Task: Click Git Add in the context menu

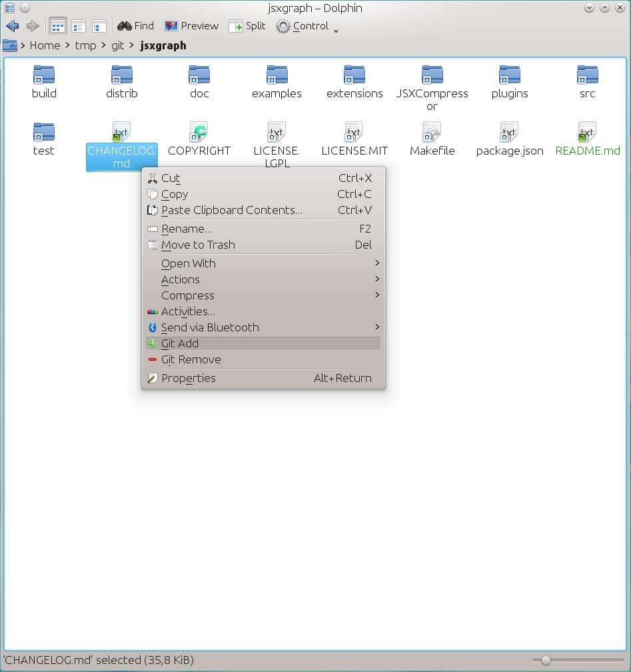Action: tap(263, 343)
